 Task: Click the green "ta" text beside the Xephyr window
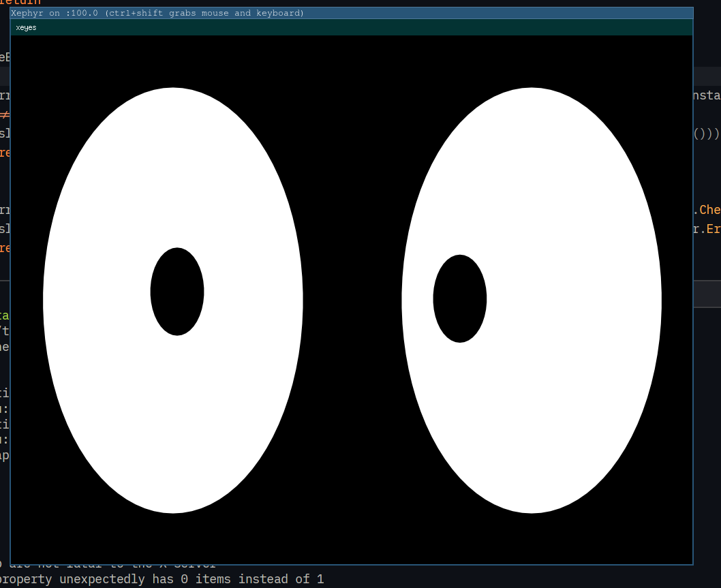[x=5, y=315]
